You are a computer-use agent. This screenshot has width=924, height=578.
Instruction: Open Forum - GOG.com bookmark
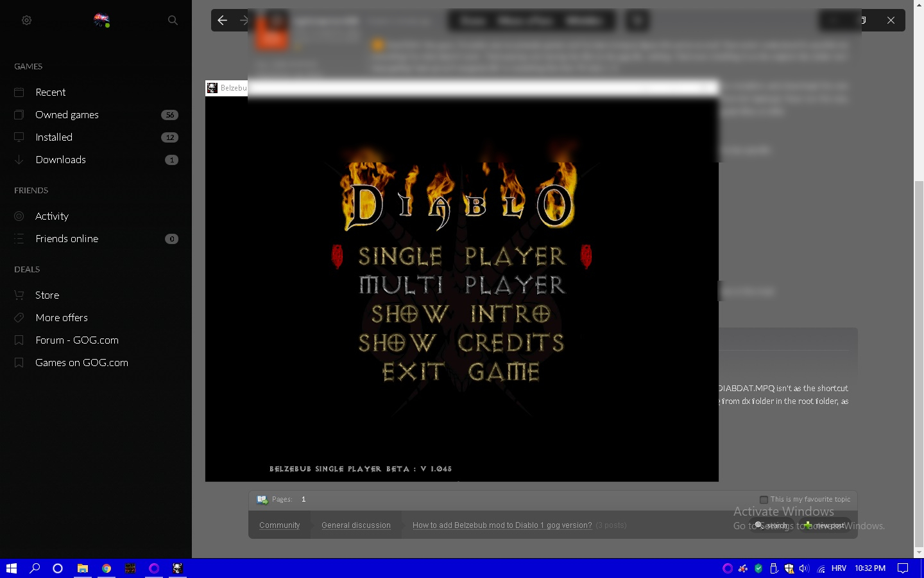[77, 340]
